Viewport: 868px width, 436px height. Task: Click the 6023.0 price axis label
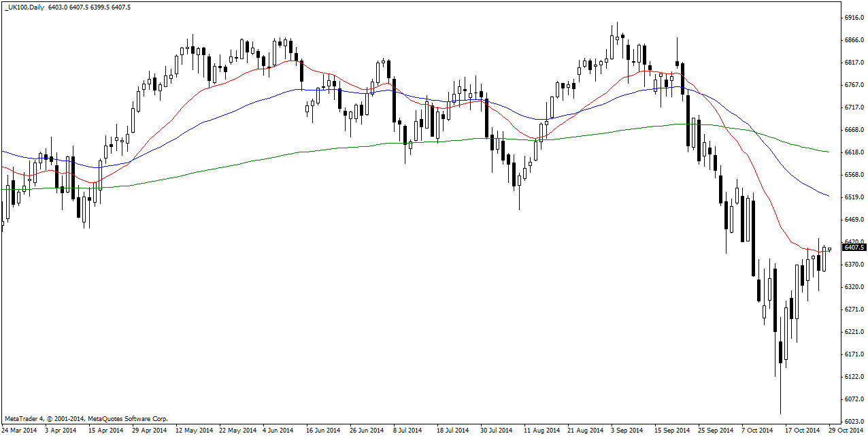click(854, 421)
